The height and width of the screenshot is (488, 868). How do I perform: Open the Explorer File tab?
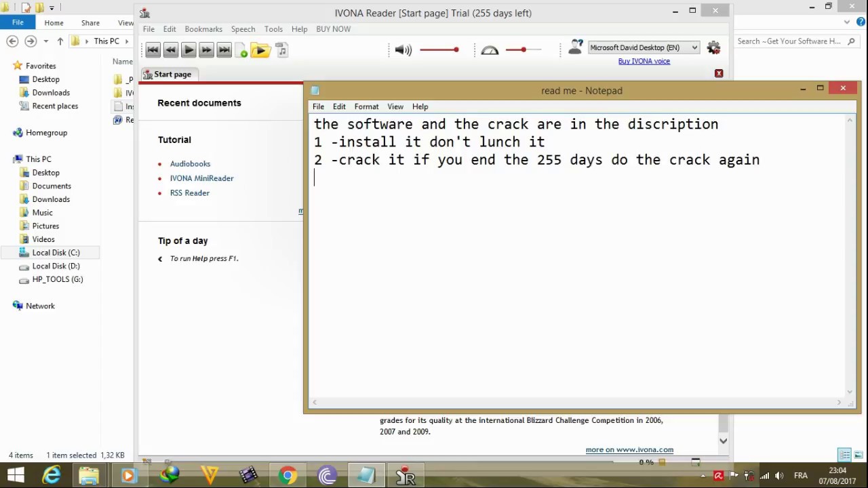pos(18,22)
